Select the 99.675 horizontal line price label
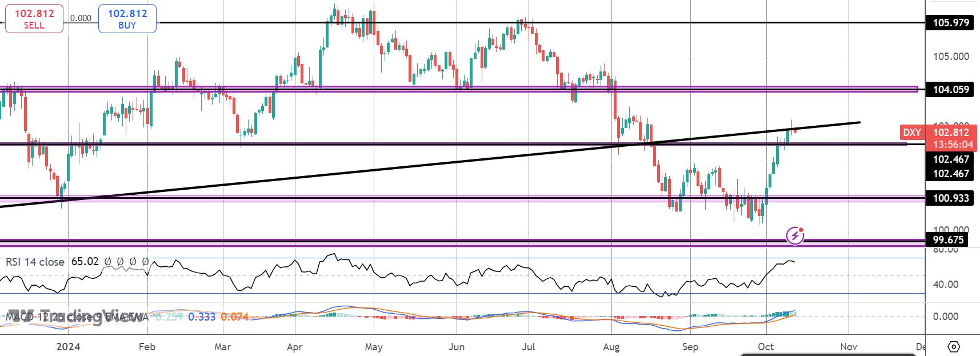980x356 pixels. [947, 240]
